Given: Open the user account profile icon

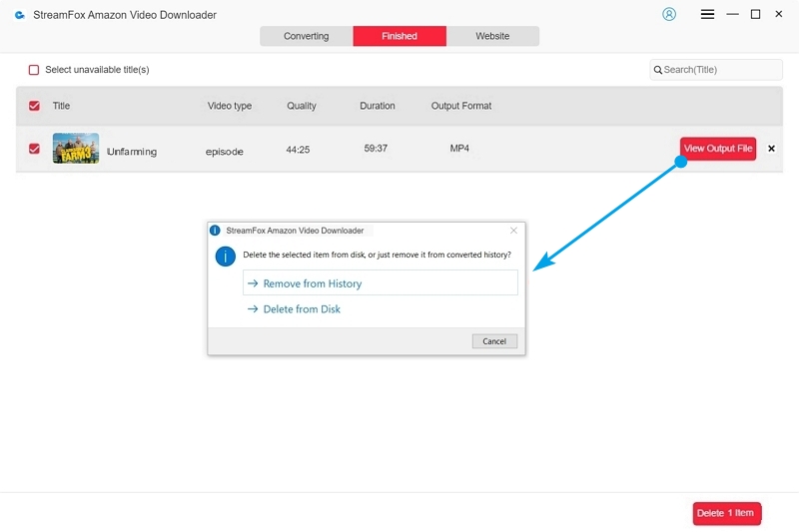Looking at the screenshot, I should [x=669, y=14].
